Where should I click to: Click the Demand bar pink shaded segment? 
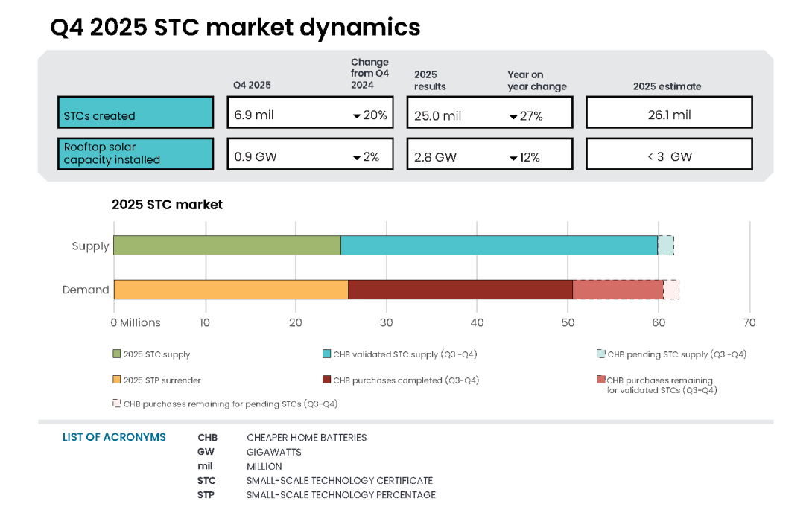pyautogui.click(x=618, y=289)
